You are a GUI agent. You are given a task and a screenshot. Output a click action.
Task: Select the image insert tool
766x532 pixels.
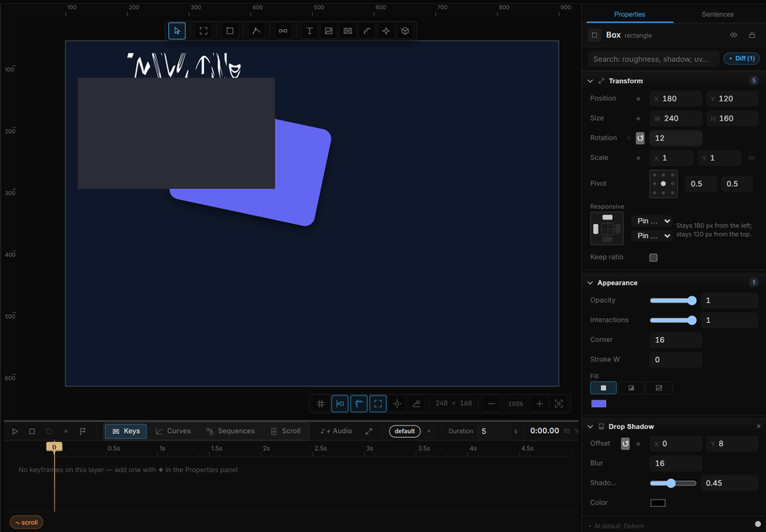click(329, 31)
